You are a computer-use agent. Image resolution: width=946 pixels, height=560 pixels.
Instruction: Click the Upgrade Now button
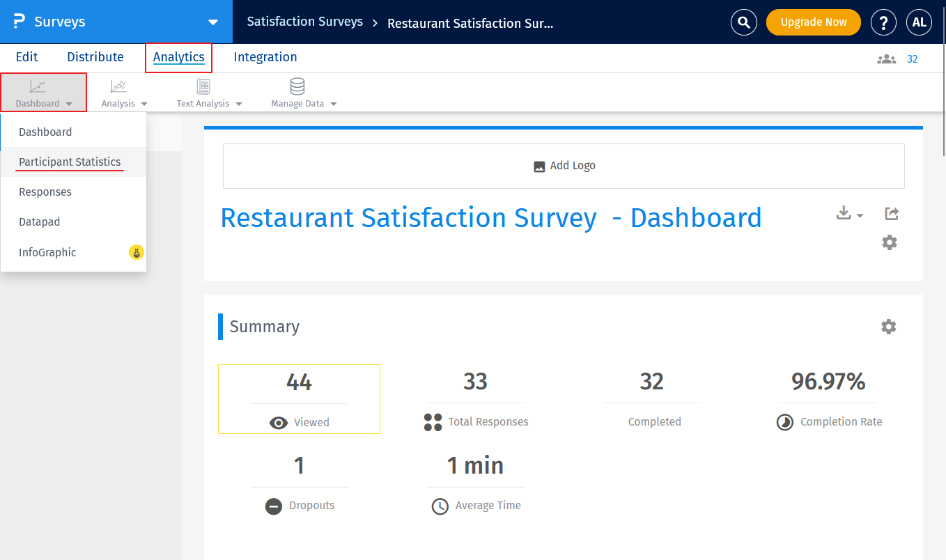tap(813, 22)
